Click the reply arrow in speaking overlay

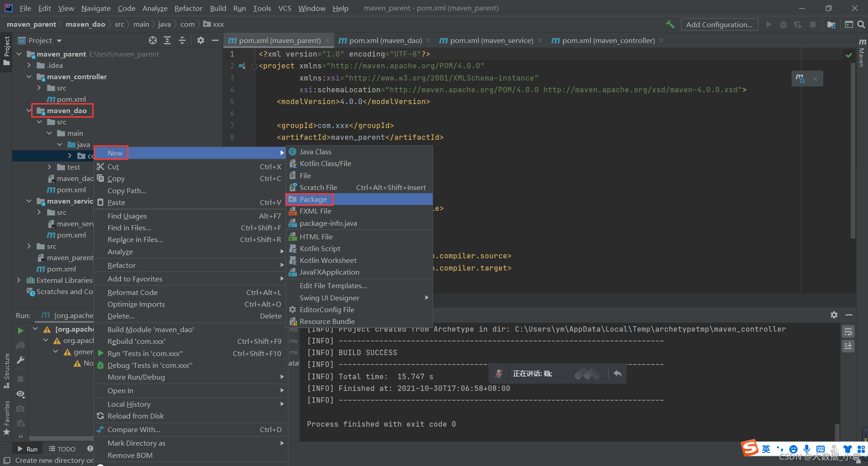[x=618, y=374]
